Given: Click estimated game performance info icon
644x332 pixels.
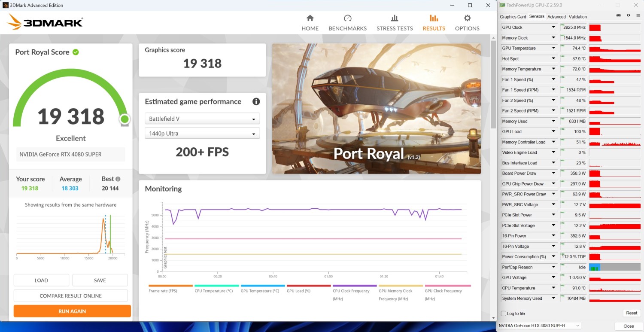Looking at the screenshot, I should tap(256, 102).
